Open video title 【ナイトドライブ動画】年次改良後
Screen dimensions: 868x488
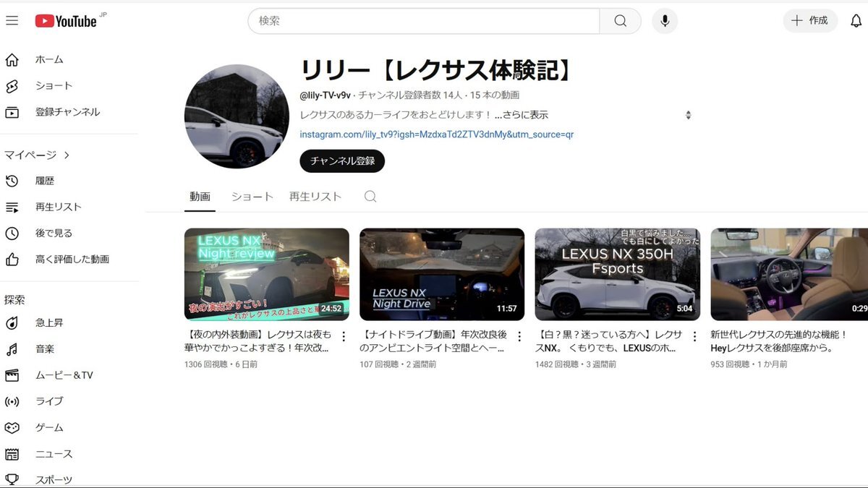click(433, 342)
